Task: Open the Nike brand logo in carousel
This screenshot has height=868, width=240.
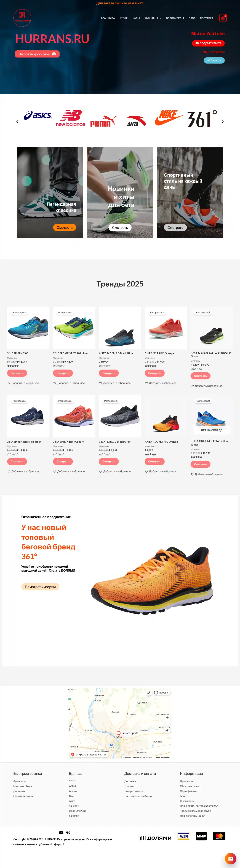Action: (169, 118)
